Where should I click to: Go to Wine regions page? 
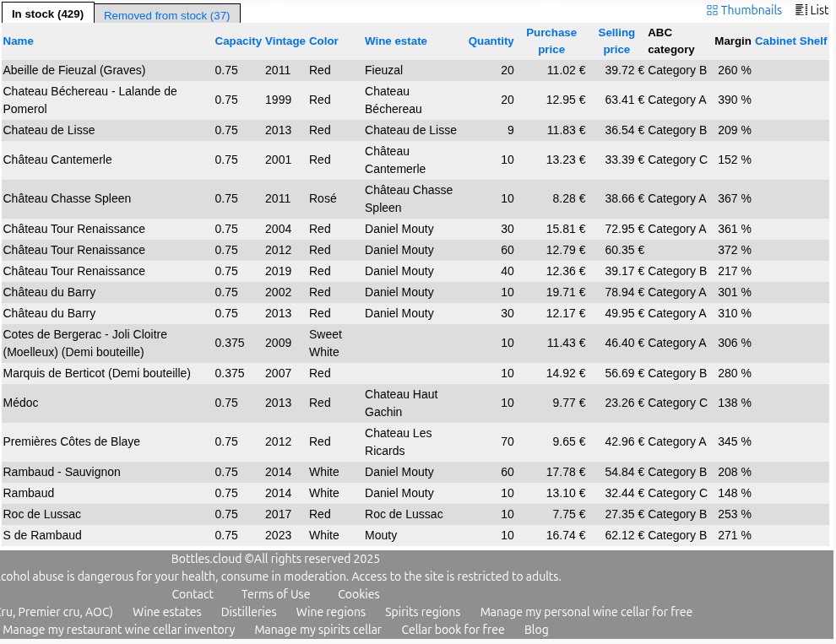pyautogui.click(x=330, y=612)
